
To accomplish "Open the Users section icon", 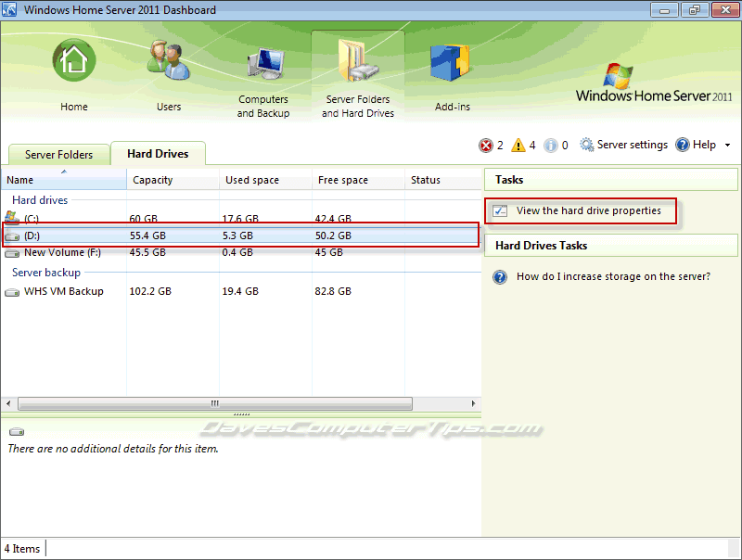I will pyautogui.click(x=168, y=60).
